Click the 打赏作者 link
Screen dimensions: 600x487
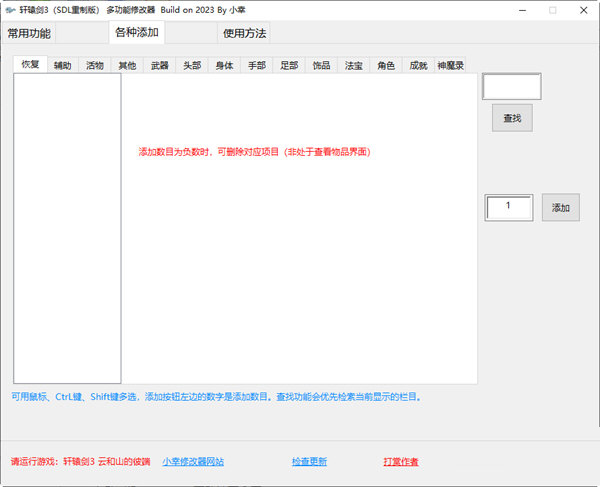click(401, 462)
